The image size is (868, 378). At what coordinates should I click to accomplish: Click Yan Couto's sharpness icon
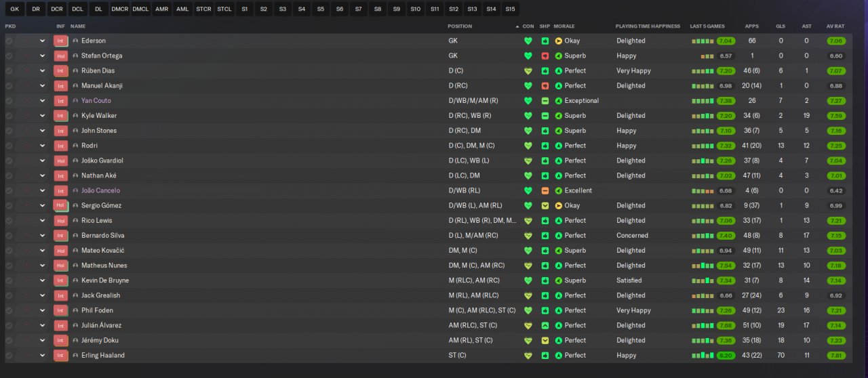click(x=545, y=100)
